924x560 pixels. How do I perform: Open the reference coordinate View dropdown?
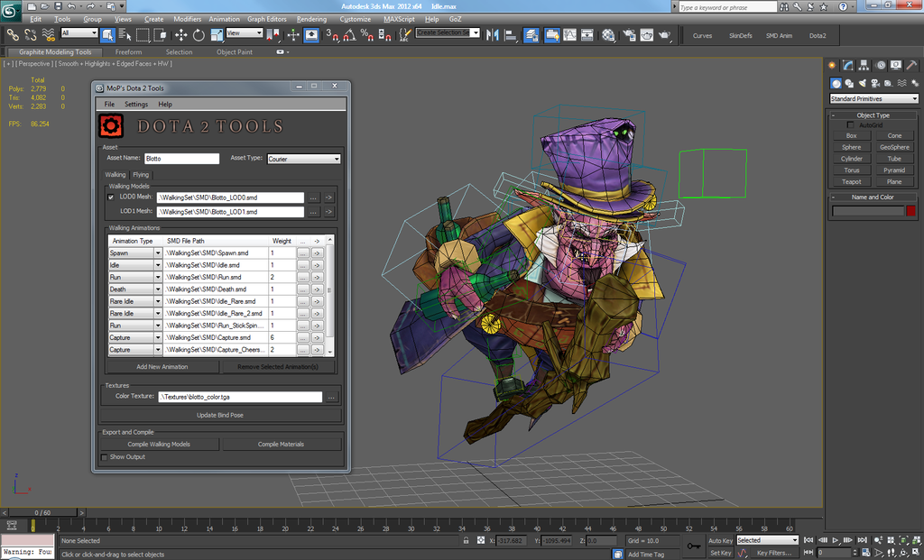pos(244,33)
